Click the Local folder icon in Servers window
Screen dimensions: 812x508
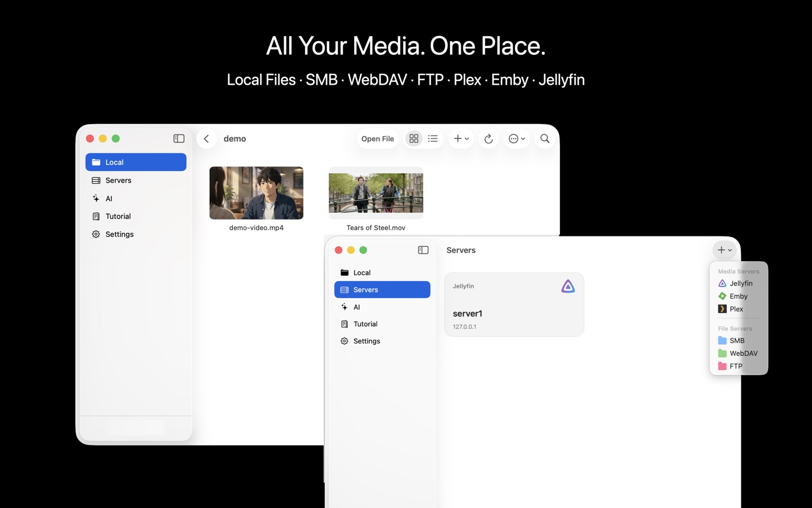(345, 273)
